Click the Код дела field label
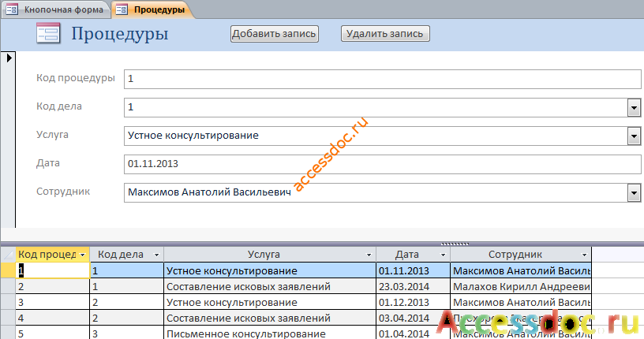The height and width of the screenshot is (339, 644). tap(58, 106)
